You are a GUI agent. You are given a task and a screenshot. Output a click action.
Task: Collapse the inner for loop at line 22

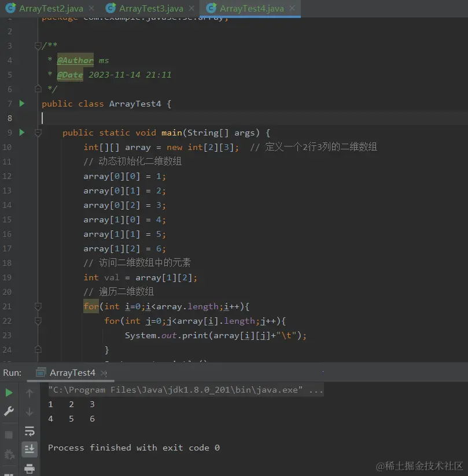pyautogui.click(x=38, y=321)
